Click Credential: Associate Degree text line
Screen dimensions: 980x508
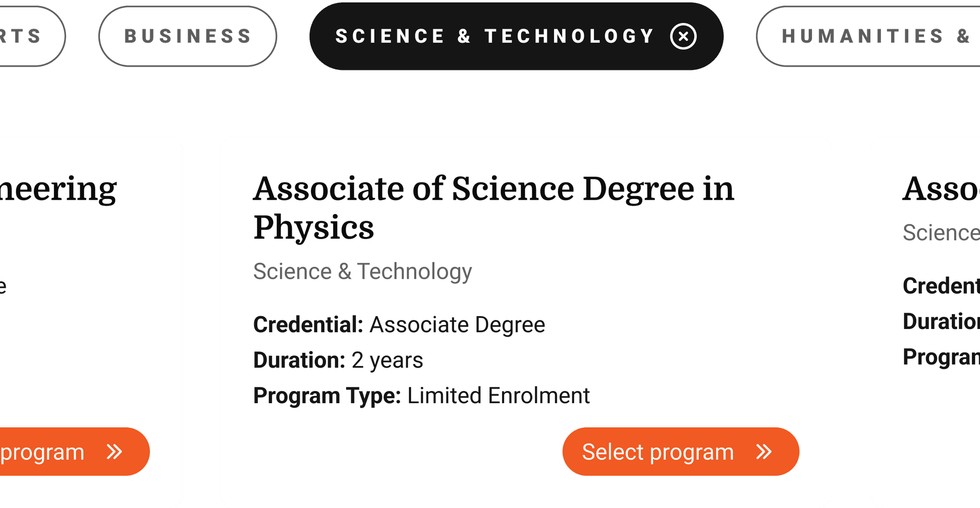tap(399, 325)
